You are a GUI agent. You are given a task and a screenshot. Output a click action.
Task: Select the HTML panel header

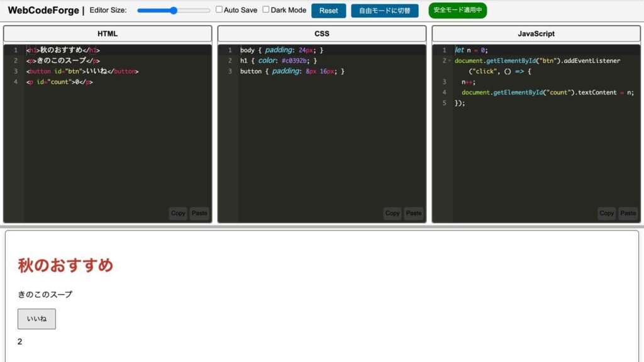point(108,34)
